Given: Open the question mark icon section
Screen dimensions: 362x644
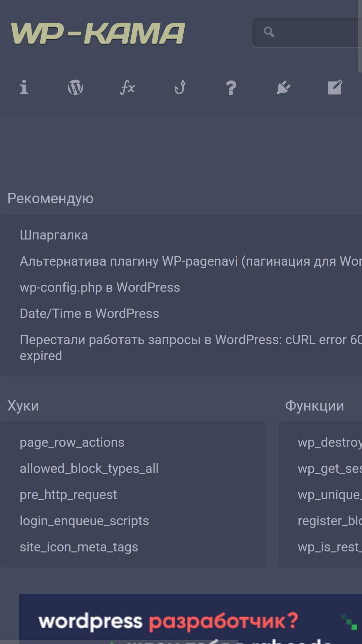Looking at the screenshot, I should 231,88.
